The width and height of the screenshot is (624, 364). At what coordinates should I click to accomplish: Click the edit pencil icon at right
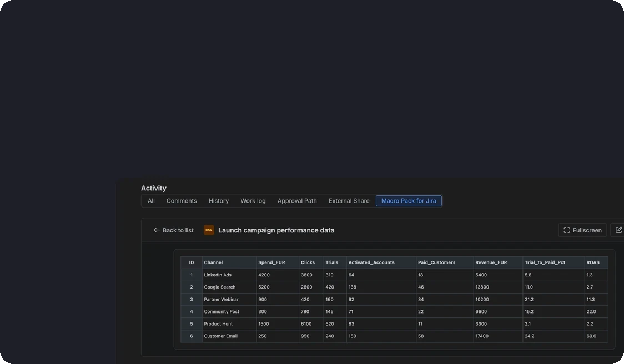pos(618,230)
